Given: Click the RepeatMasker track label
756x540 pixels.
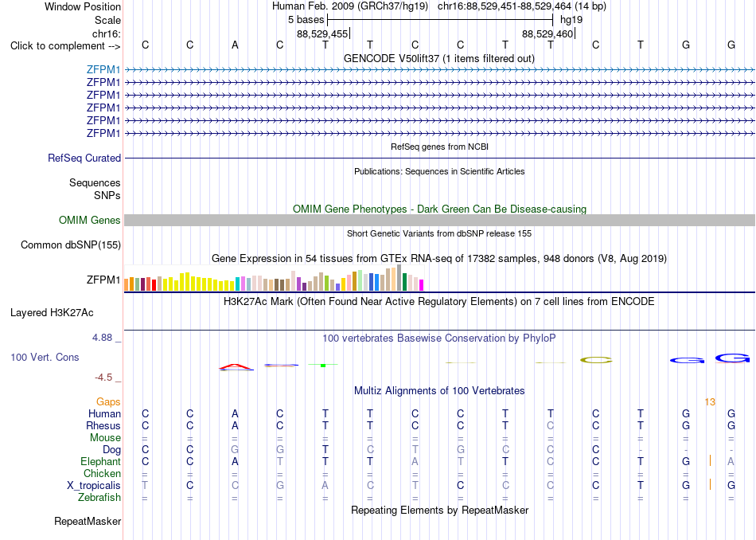Looking at the screenshot, I should point(88,521).
